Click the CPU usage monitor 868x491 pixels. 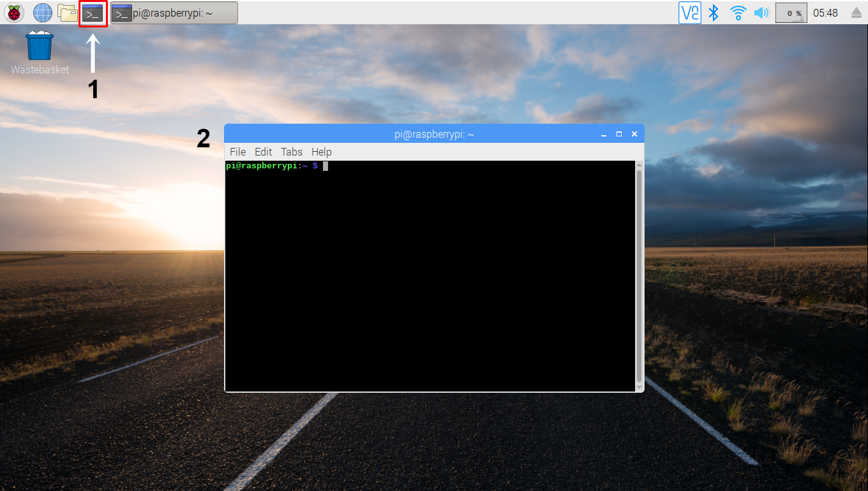pyautogui.click(x=791, y=13)
